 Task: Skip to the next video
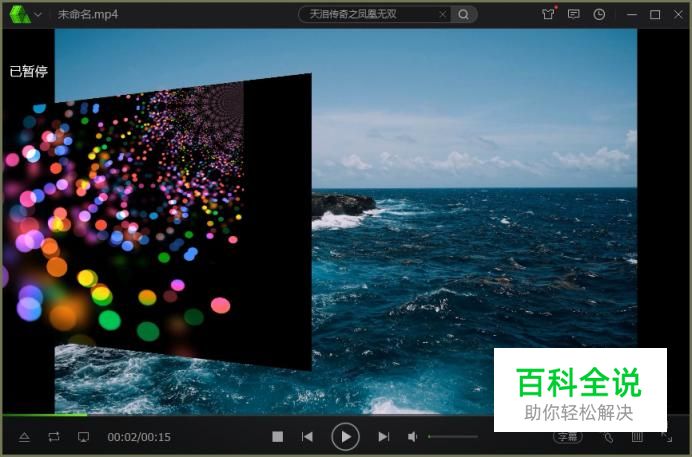[x=384, y=437]
